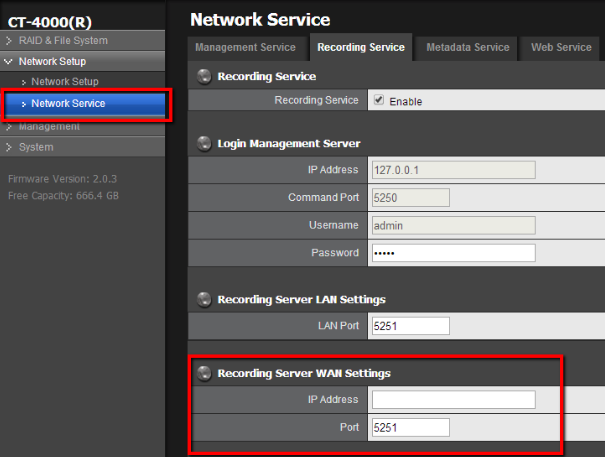The image size is (605, 457).
Task: Open the Metadata Service tab
Action: click(467, 47)
